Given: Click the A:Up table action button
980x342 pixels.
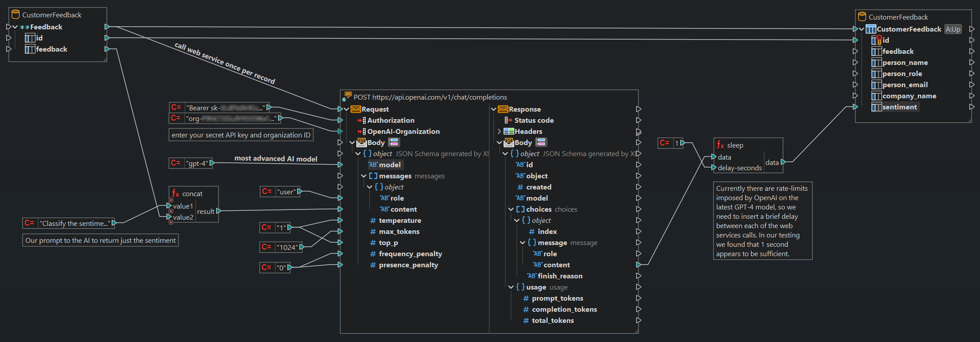Looking at the screenshot, I should tap(953, 29).
